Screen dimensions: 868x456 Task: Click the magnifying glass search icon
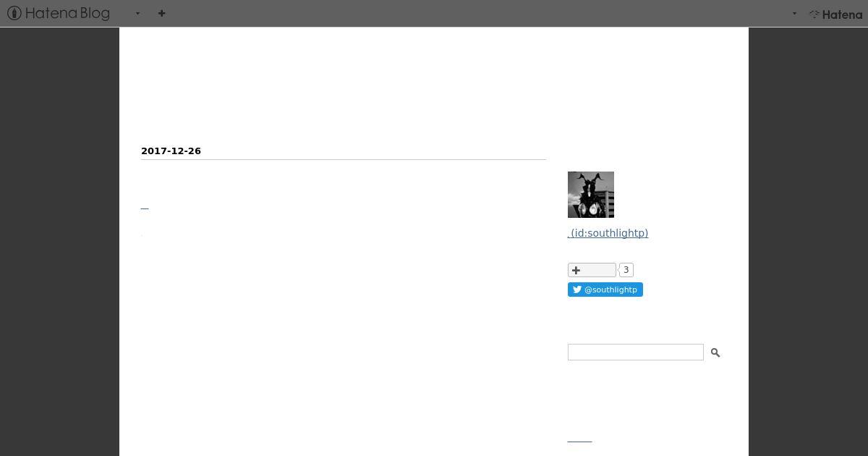(x=715, y=352)
